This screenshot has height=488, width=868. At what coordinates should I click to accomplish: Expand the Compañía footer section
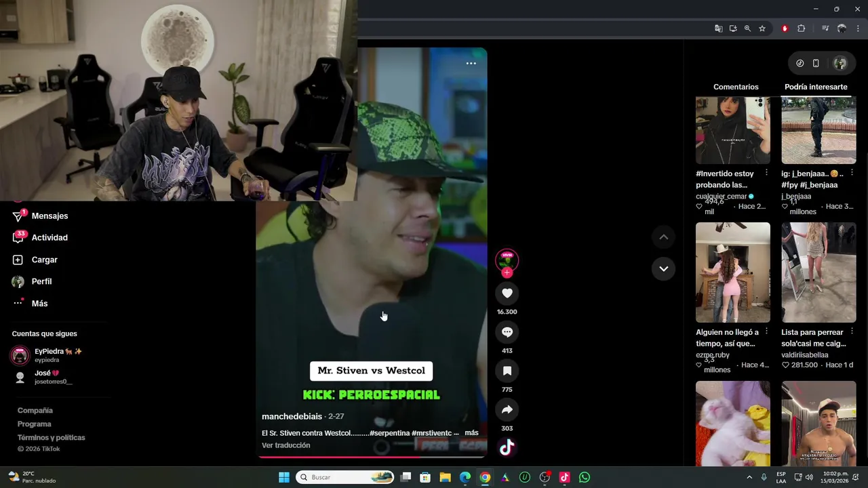coord(35,410)
